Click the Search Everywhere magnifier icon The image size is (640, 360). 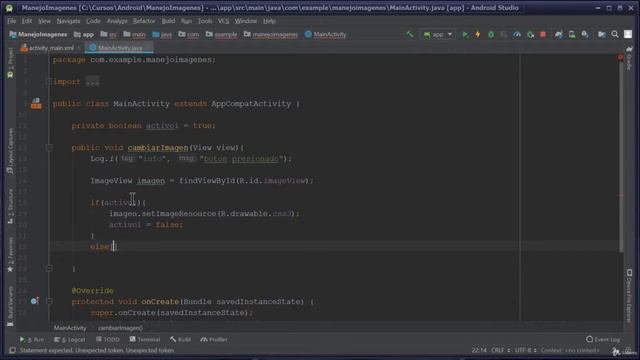(615, 35)
